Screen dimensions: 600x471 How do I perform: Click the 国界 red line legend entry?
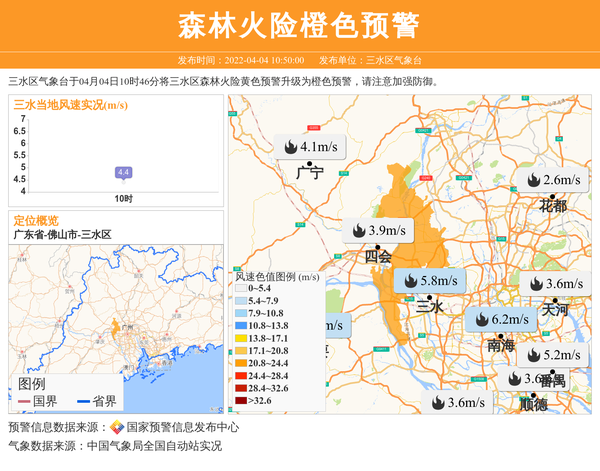point(39,402)
